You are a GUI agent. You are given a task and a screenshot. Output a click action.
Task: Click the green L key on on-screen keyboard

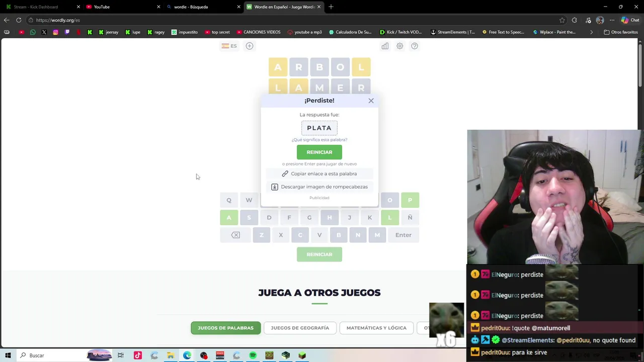390,217
